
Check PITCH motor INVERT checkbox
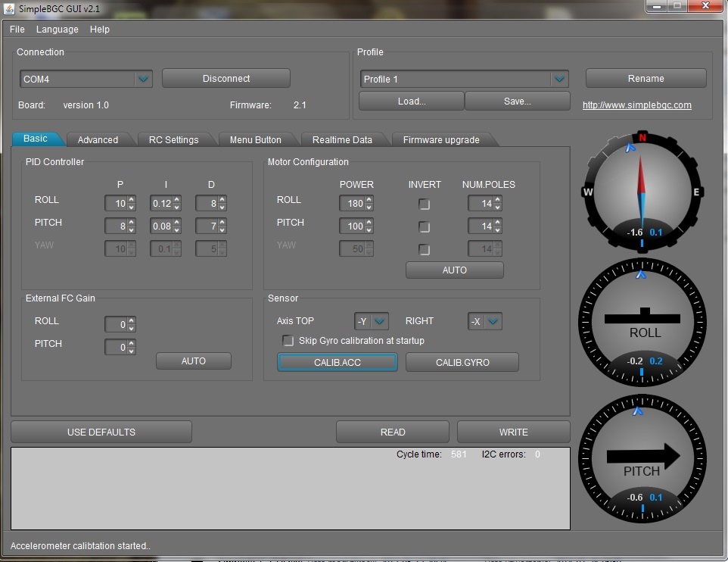pos(425,227)
